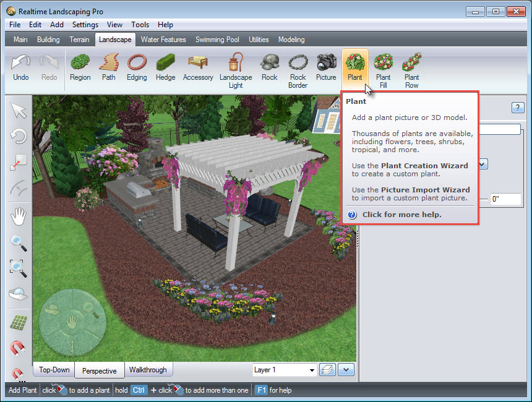Viewport: 532px width, 402px height.
Task: Add an Accessory from the toolbar
Action: pyautogui.click(x=198, y=67)
